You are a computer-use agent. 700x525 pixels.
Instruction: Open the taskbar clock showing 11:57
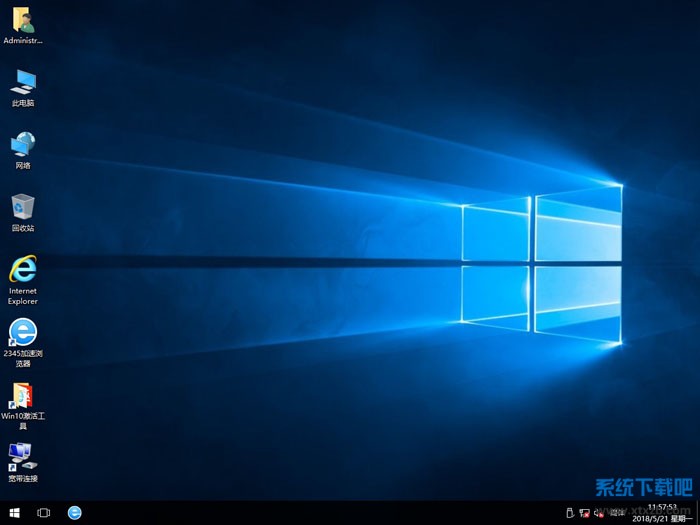coord(661,507)
